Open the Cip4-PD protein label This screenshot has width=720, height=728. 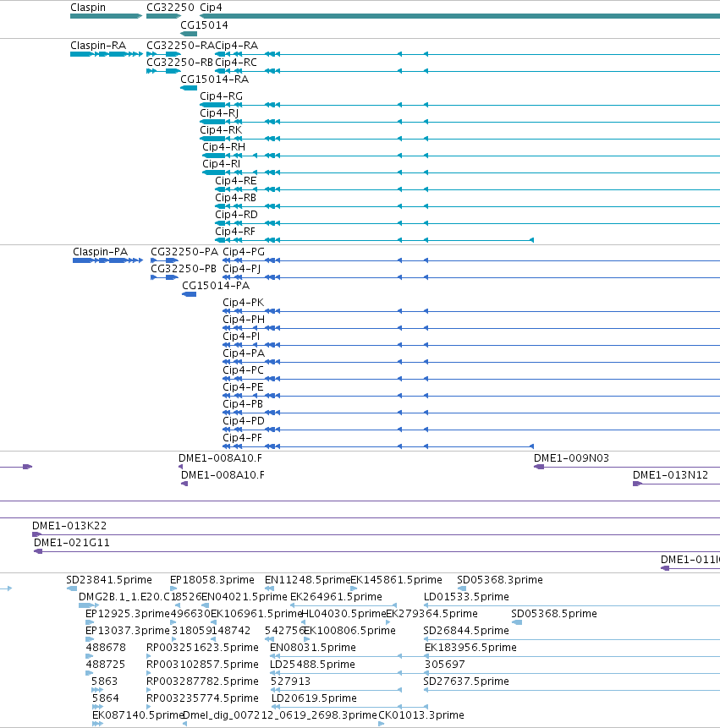(244, 421)
